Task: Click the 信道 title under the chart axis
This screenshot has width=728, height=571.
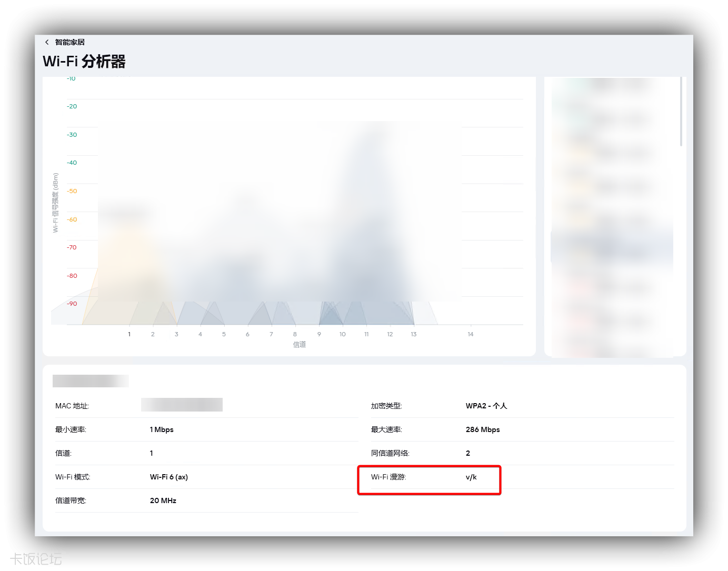Action: point(300,345)
